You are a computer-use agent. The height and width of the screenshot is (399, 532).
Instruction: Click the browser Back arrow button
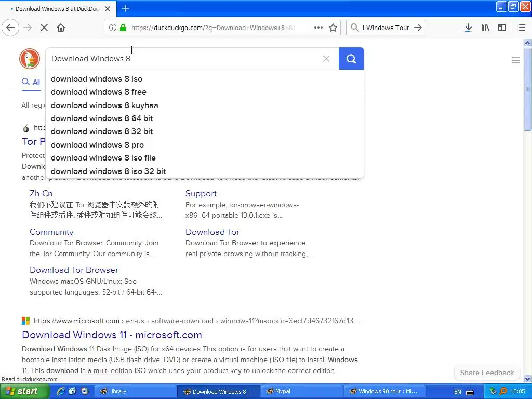click(x=10, y=28)
